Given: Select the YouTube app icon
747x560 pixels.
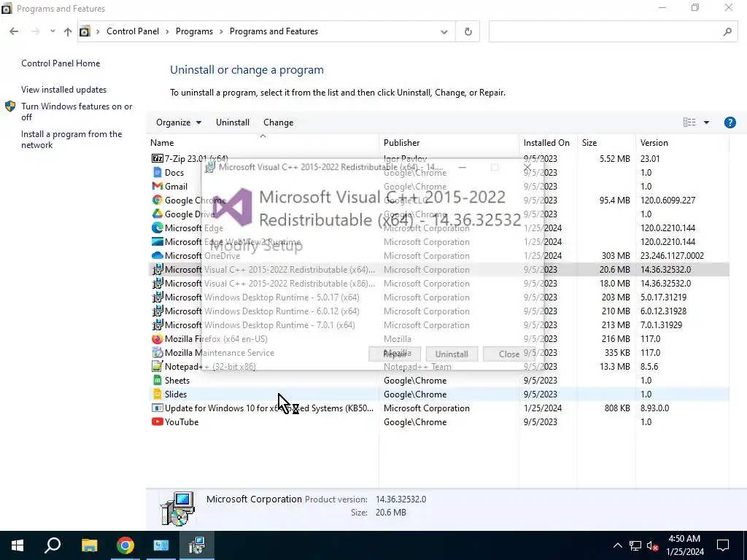Looking at the screenshot, I should (158, 421).
